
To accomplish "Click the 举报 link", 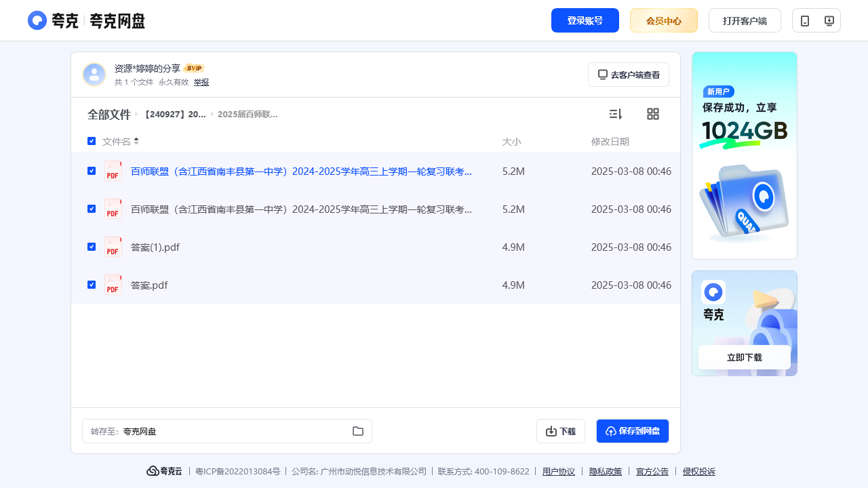I will [x=201, y=82].
